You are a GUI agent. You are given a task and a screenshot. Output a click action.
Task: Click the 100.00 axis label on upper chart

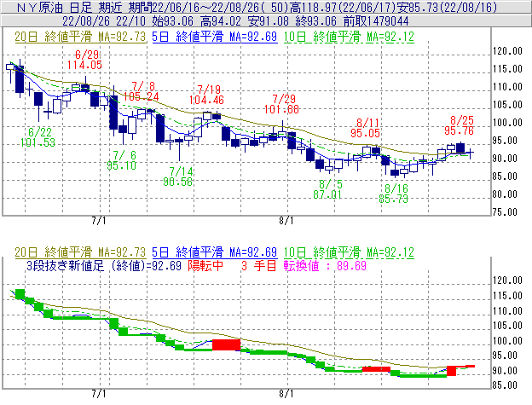pyautogui.click(x=507, y=123)
